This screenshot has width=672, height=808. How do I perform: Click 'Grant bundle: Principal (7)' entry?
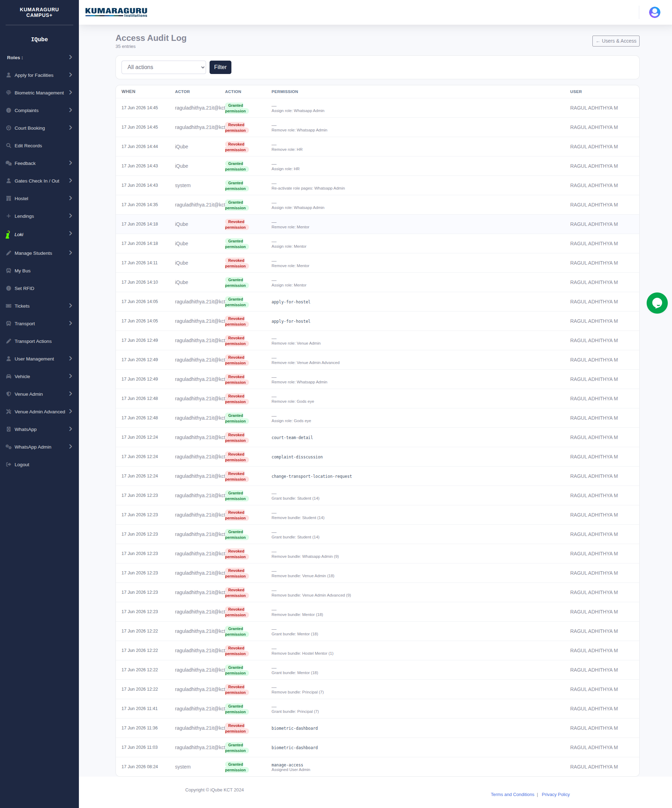295,711
